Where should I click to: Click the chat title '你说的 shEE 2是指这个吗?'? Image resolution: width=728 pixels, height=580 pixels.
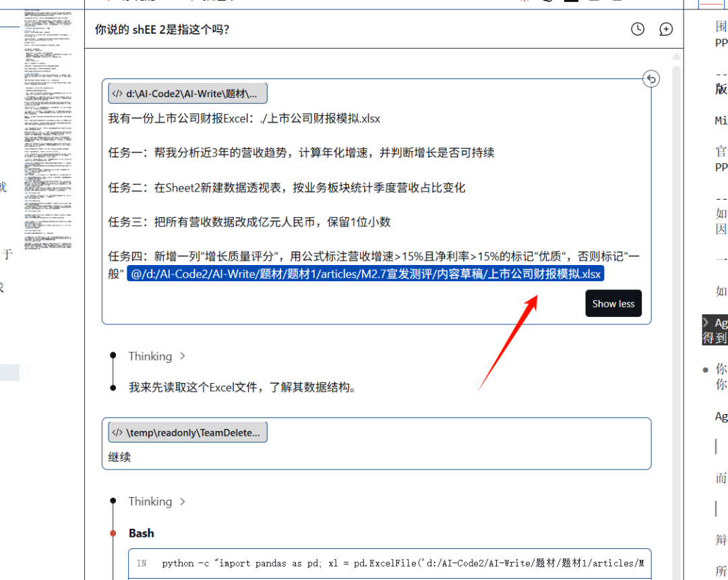point(162,30)
